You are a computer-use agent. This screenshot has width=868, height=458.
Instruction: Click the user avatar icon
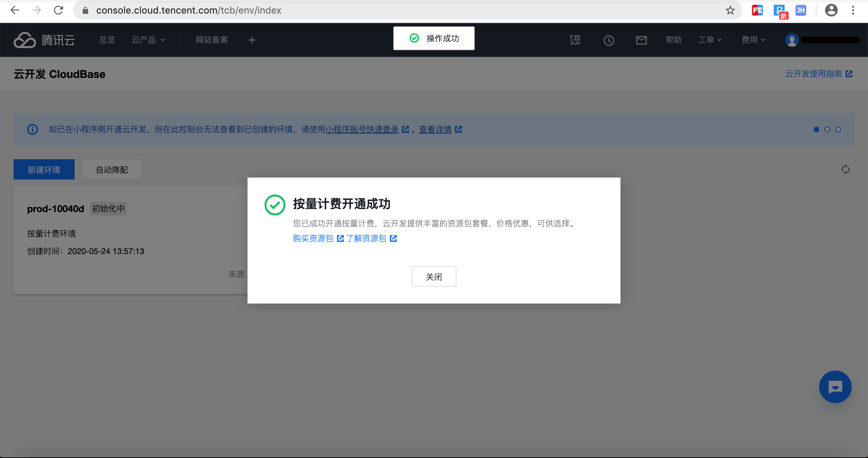[792, 40]
